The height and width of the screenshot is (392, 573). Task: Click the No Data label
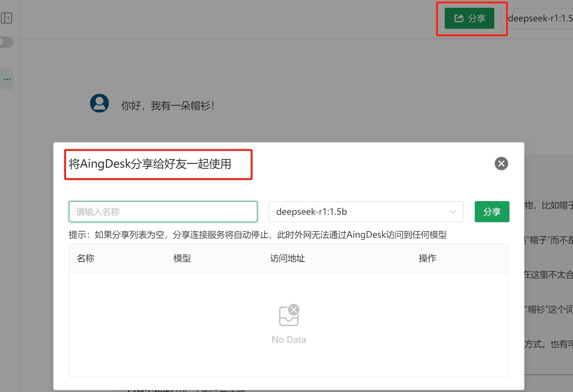pyautogui.click(x=289, y=340)
